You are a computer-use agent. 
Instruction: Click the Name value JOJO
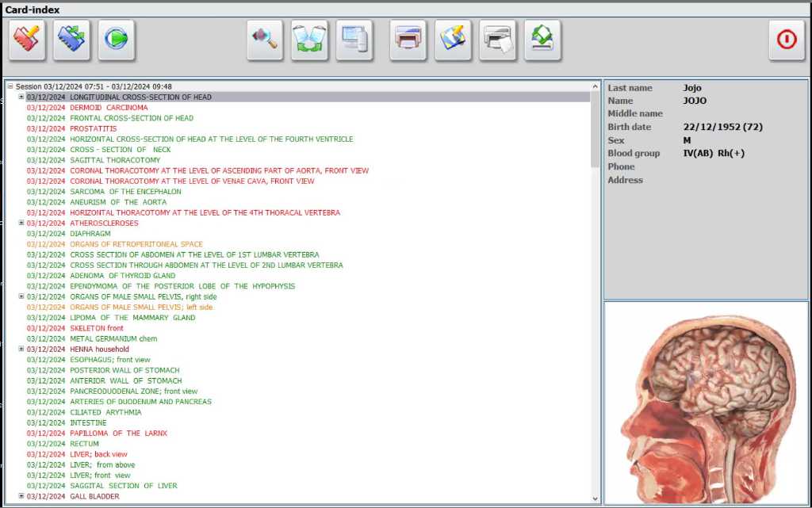pyautogui.click(x=695, y=101)
